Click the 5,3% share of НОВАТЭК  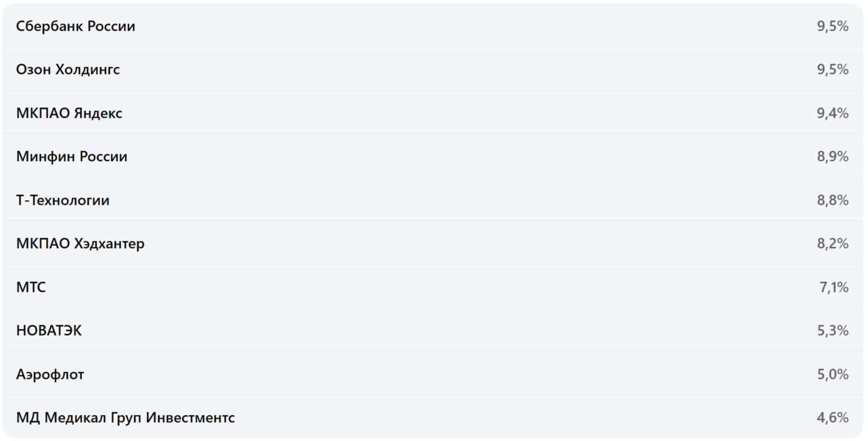pos(833,330)
